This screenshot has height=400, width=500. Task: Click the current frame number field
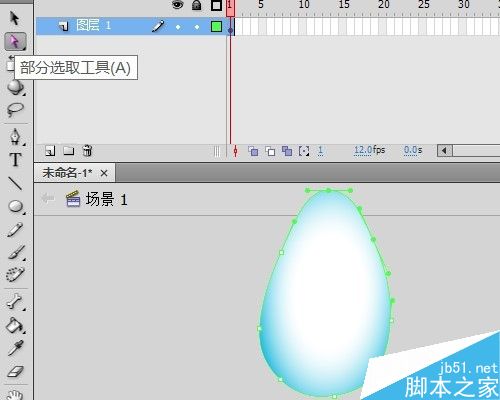coord(320,151)
